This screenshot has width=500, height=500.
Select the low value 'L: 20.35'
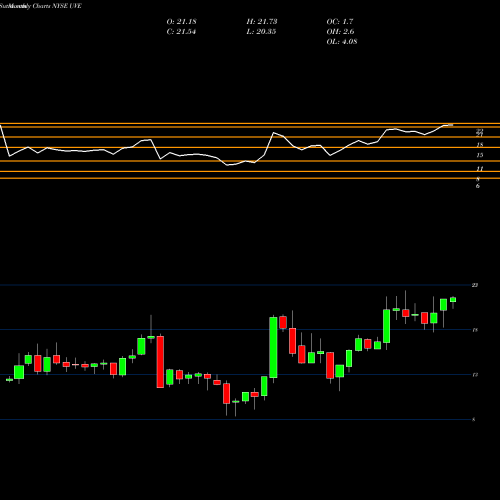pos(261,32)
